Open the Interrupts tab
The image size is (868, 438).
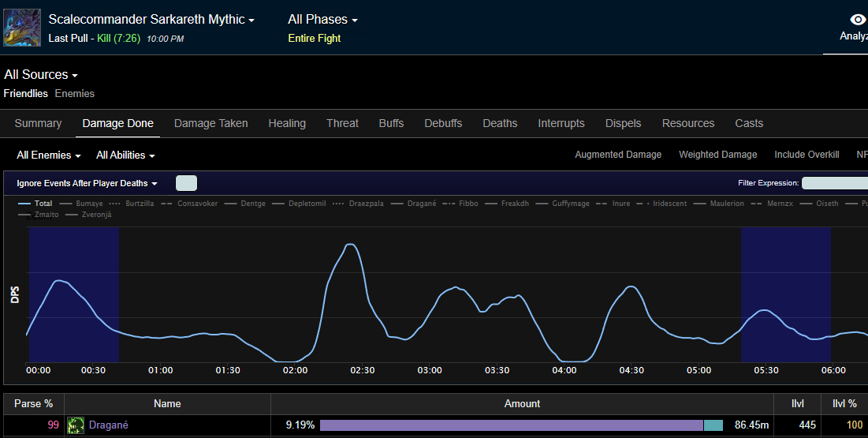561,123
